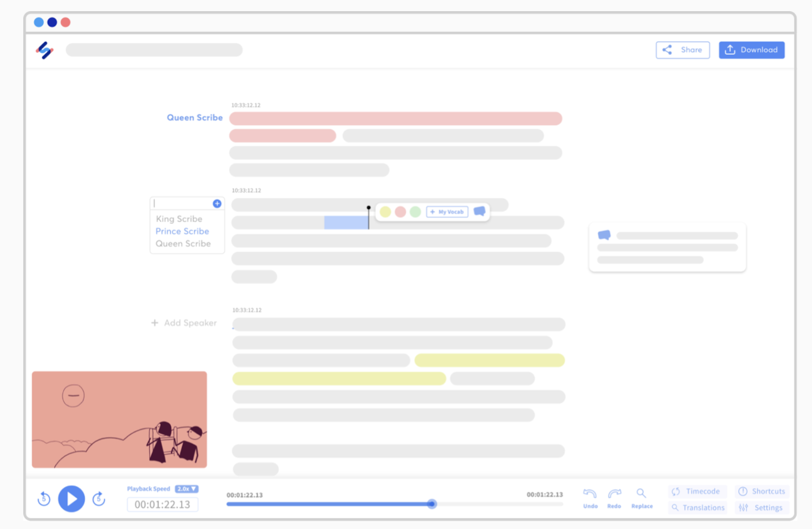Rewind five seconds
The width and height of the screenshot is (812, 529).
(x=44, y=499)
